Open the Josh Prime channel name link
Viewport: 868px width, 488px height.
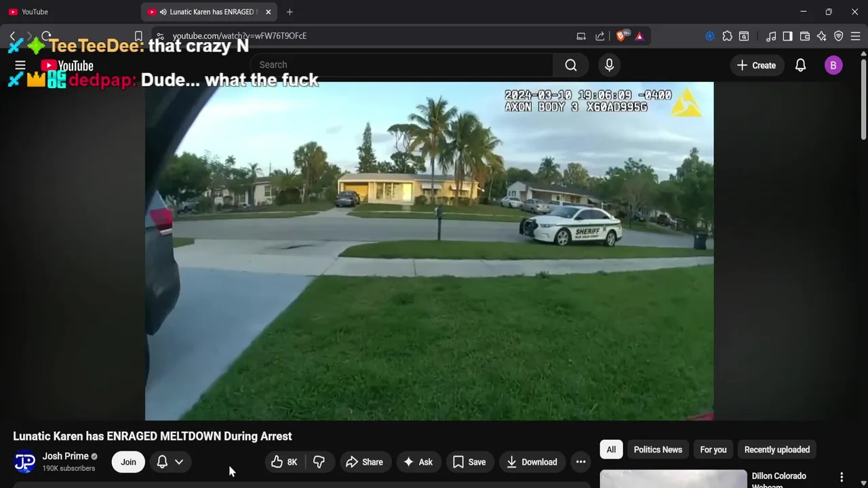[66, 456]
